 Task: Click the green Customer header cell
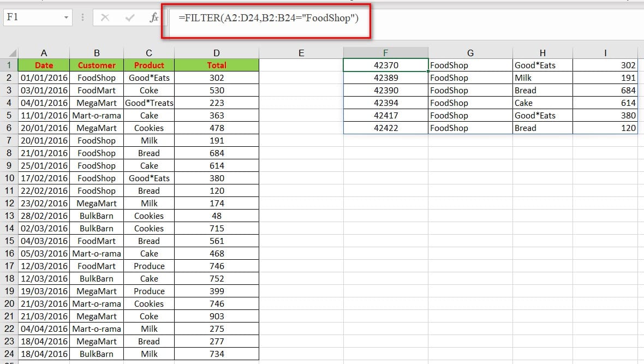pyautogui.click(x=97, y=65)
